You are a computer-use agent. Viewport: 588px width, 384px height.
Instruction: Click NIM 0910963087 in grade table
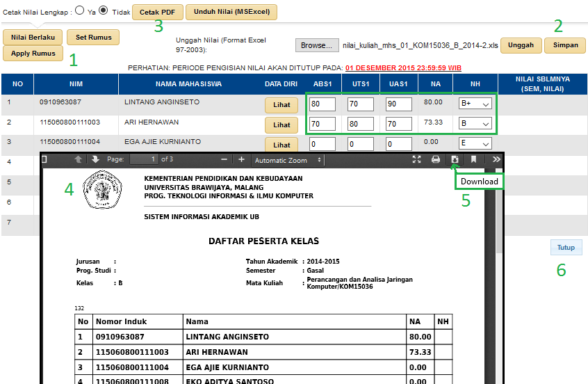[x=60, y=102]
